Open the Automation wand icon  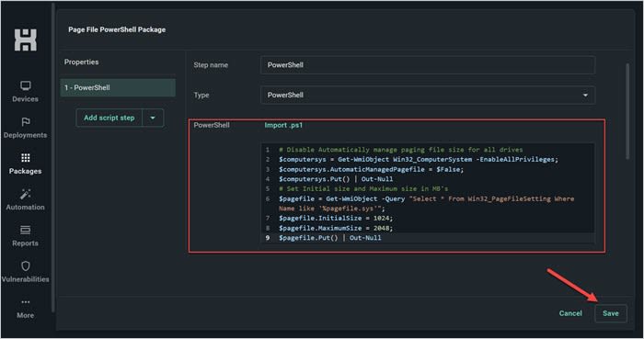click(26, 194)
